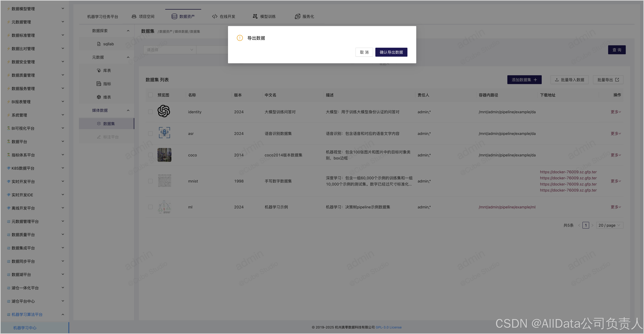644x334 pixels.
Task: Check the coco dataset row checkbox
Action: pyautogui.click(x=150, y=155)
